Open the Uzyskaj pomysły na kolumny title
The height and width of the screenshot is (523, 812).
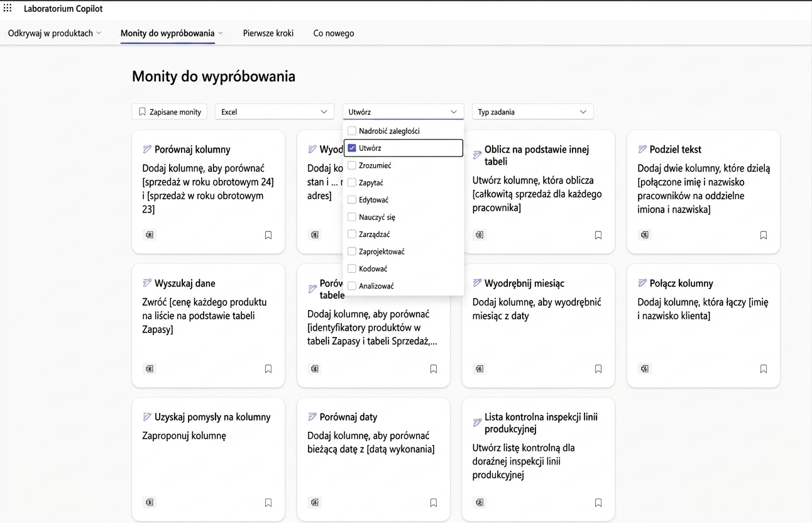pos(212,417)
